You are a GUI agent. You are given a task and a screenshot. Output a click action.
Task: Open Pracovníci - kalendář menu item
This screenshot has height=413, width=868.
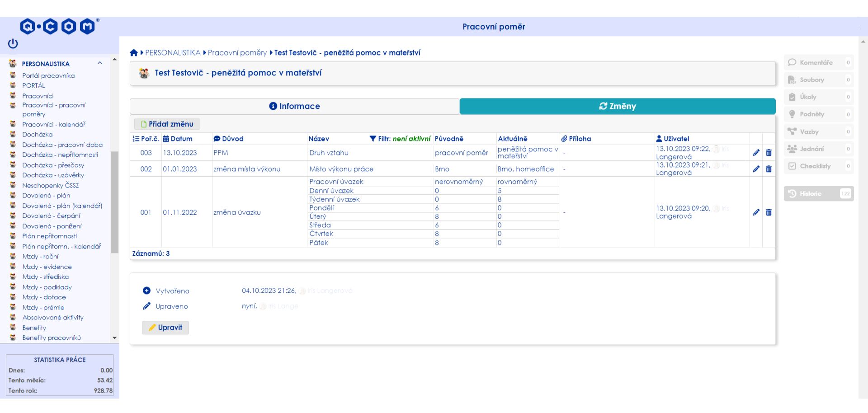click(54, 124)
